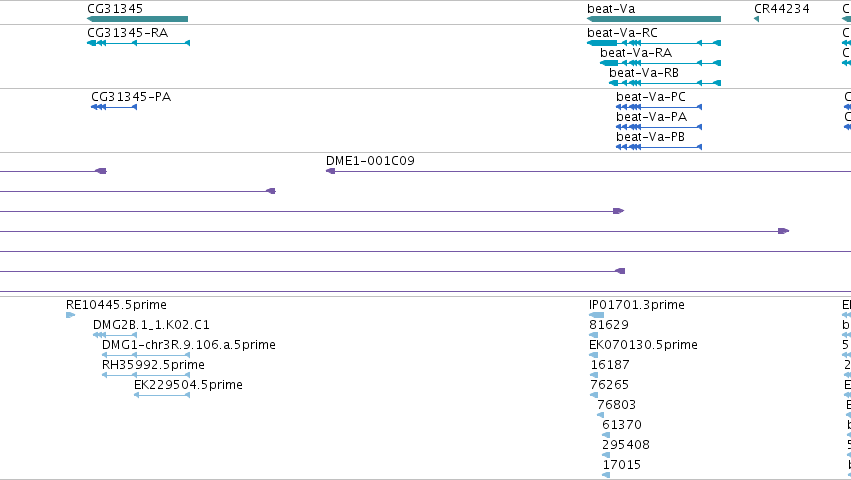Select feature 81629 label
Image resolution: width=851 pixels, height=480 pixels.
(609, 325)
